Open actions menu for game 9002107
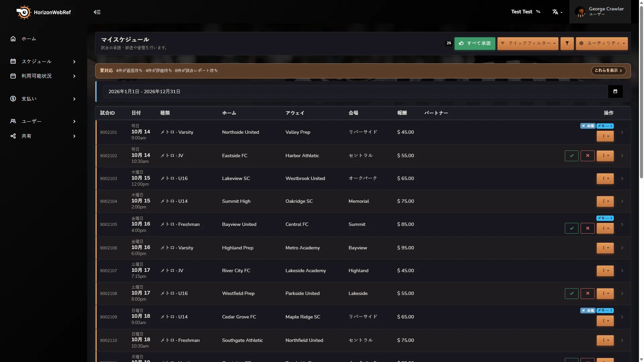The height and width of the screenshot is (362, 644). pos(605,271)
